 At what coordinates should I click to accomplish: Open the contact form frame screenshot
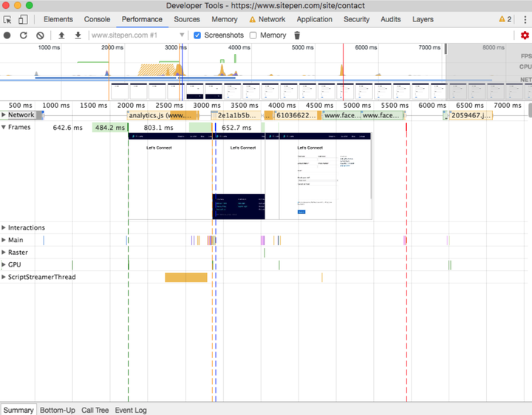point(325,176)
